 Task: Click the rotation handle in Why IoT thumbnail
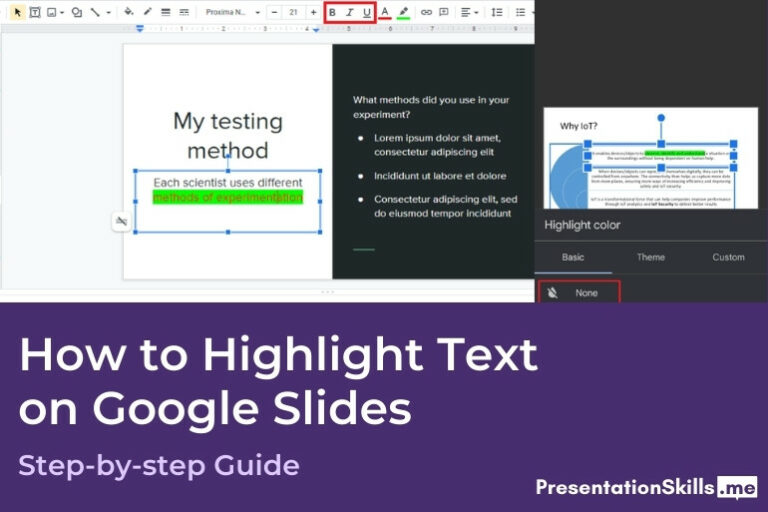click(x=661, y=118)
